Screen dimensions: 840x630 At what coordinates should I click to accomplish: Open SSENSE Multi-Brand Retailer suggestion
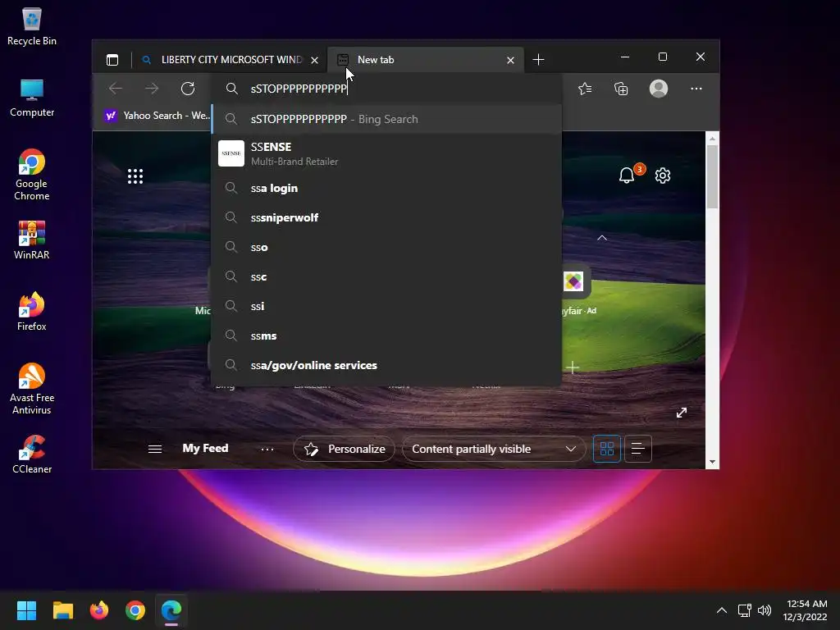[x=386, y=153]
